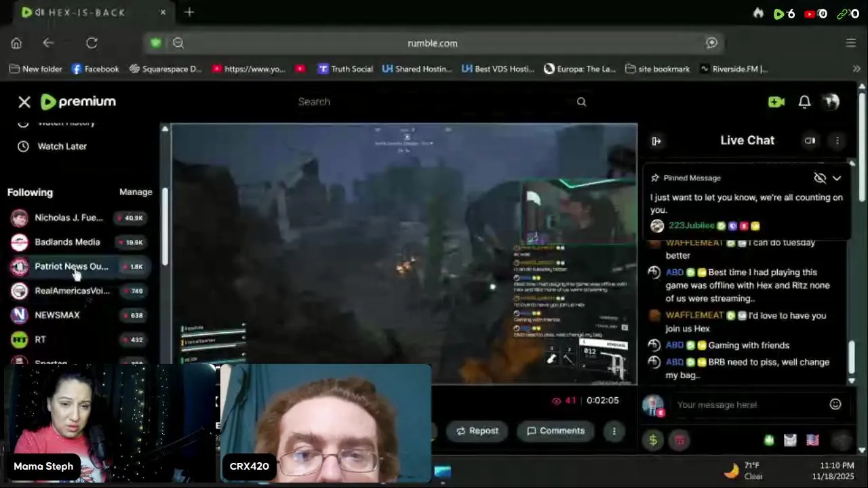This screenshot has height=488, width=868.
Task: Open weather widget showing 71°F
Action: click(744, 470)
